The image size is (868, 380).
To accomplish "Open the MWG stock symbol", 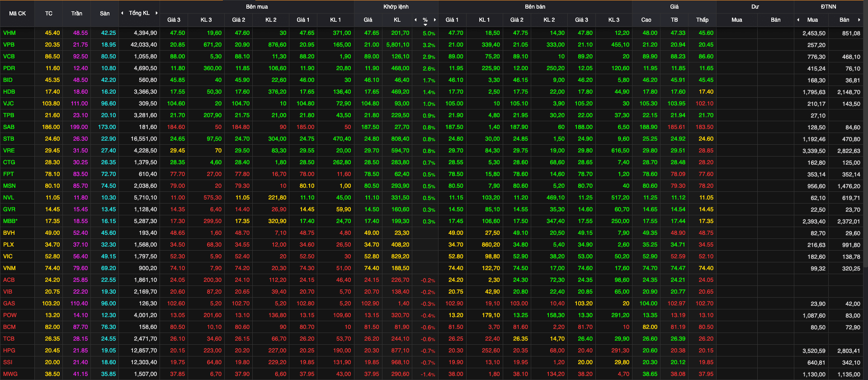I will pyautogui.click(x=10, y=374).
